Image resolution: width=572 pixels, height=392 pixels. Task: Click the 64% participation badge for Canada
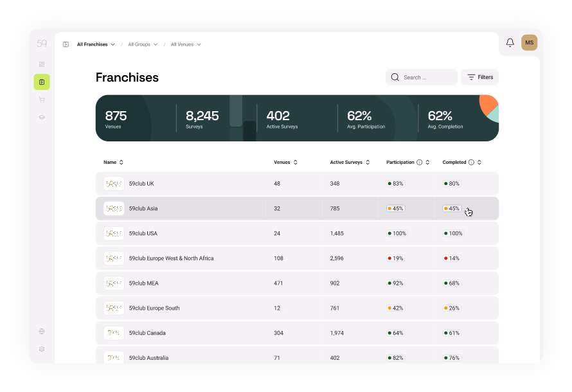click(395, 333)
